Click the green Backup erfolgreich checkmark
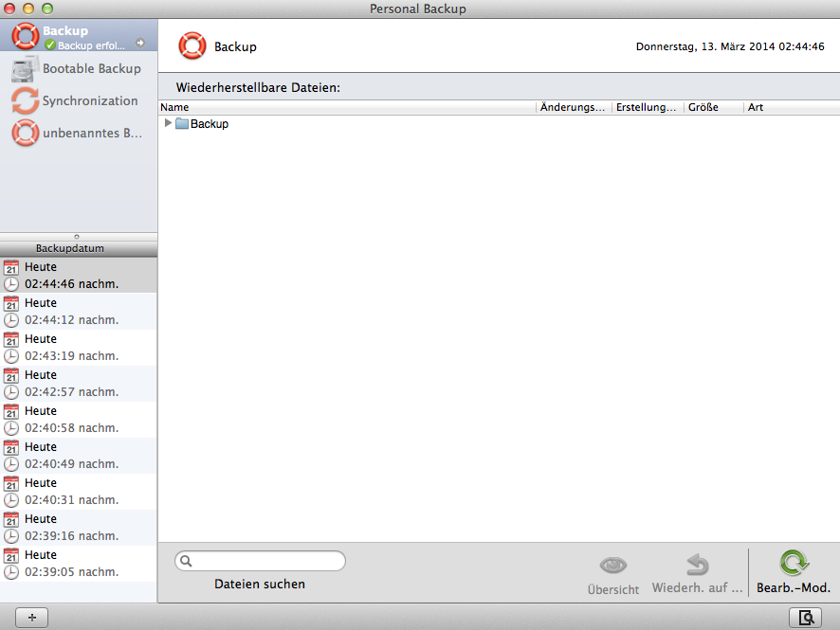 coord(50,45)
